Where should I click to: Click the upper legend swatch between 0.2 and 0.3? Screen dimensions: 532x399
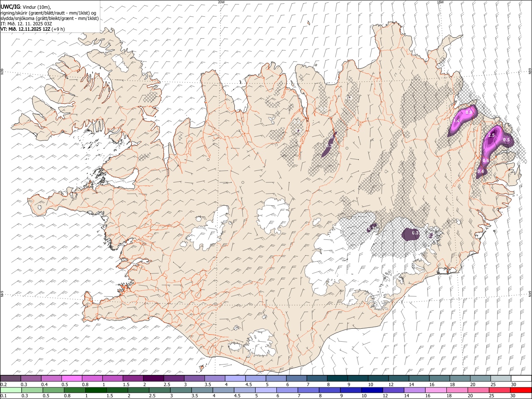[x=10, y=378]
